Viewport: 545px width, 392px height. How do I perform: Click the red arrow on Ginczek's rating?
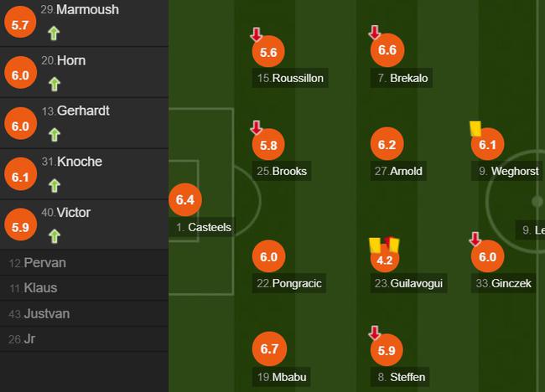(475, 239)
